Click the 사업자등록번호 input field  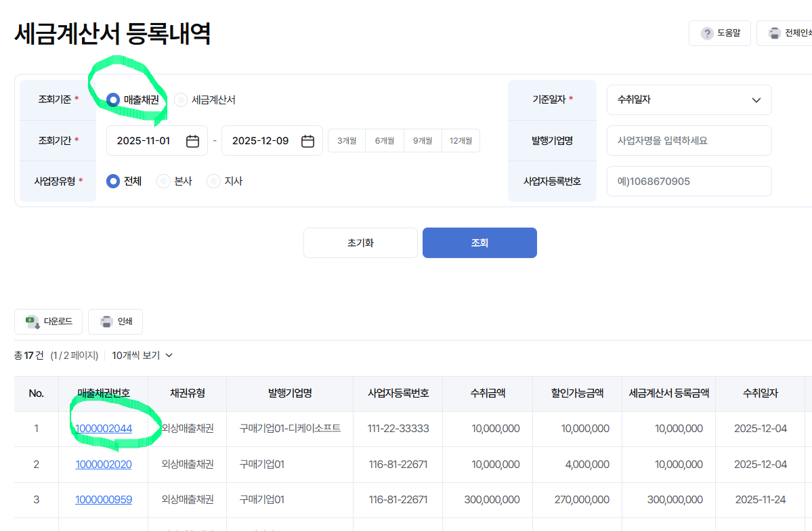click(689, 182)
